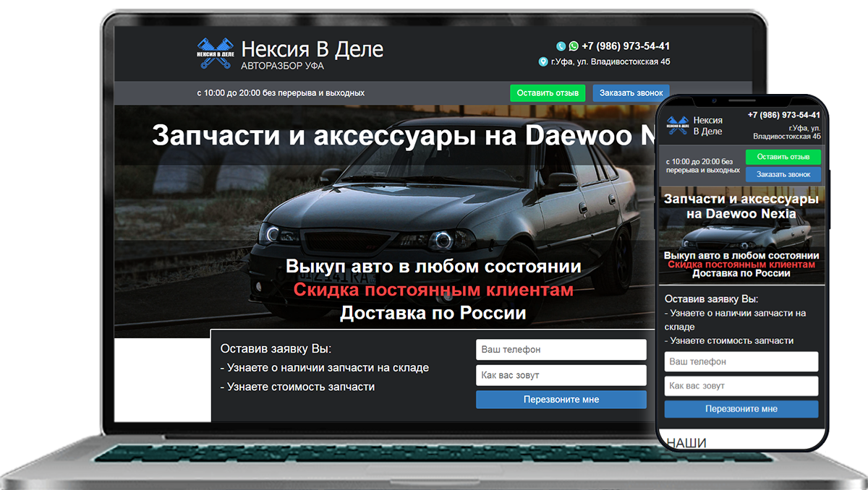Screen dimensions: 868x490
Task: Tap Заказать звонок on phone screen
Action: [x=783, y=174]
